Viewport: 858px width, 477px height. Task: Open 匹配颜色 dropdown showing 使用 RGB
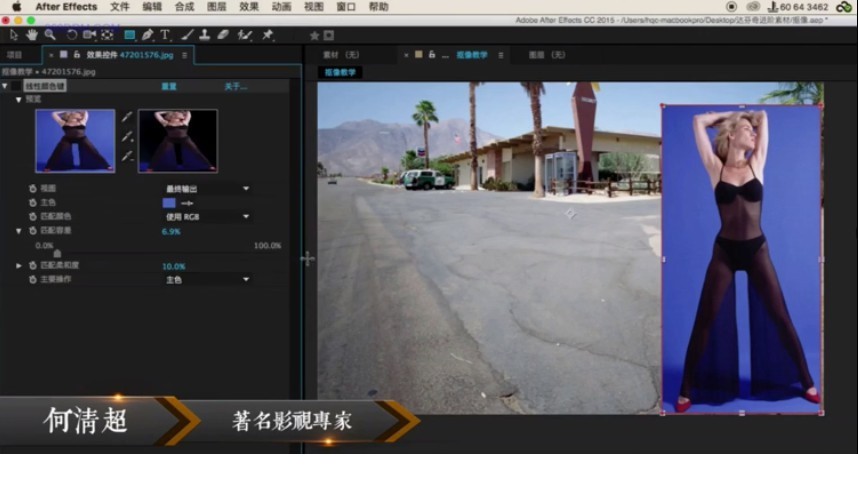coord(207,217)
